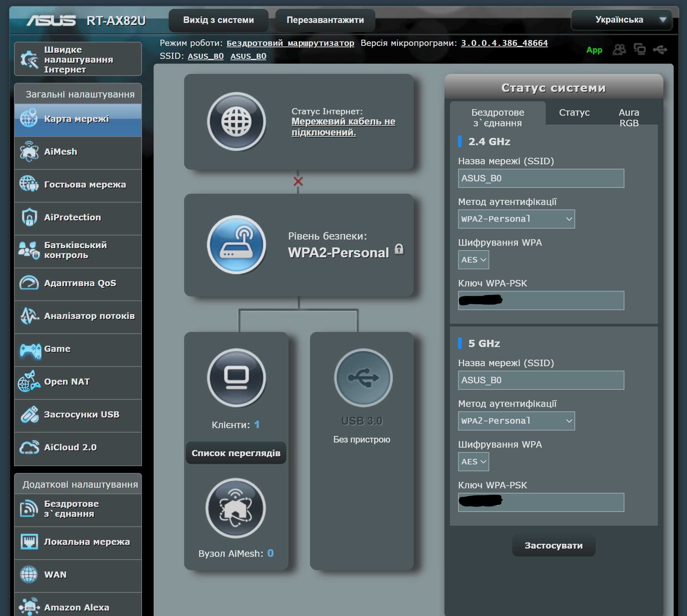Open the Clients computer icon
The width and height of the screenshot is (687, 616).
pyautogui.click(x=236, y=378)
